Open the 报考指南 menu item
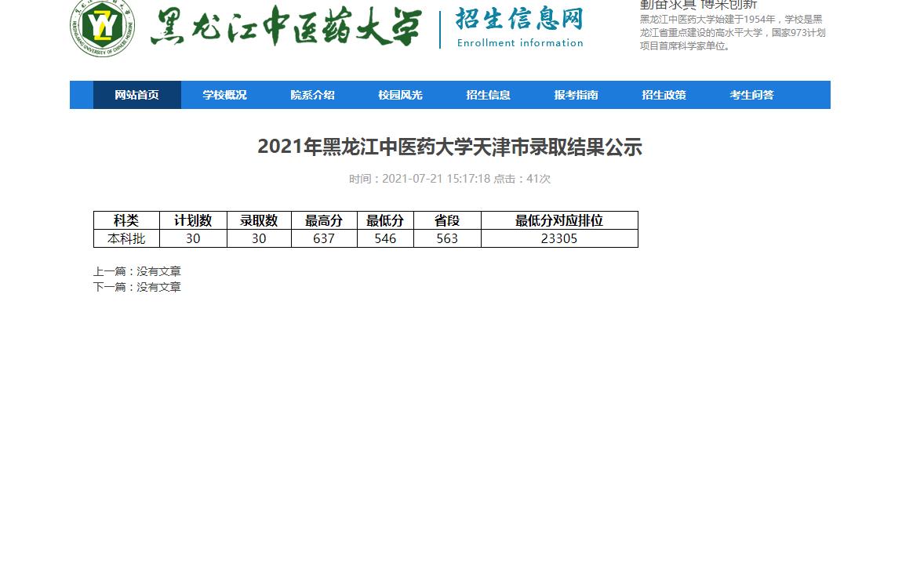 click(x=576, y=95)
